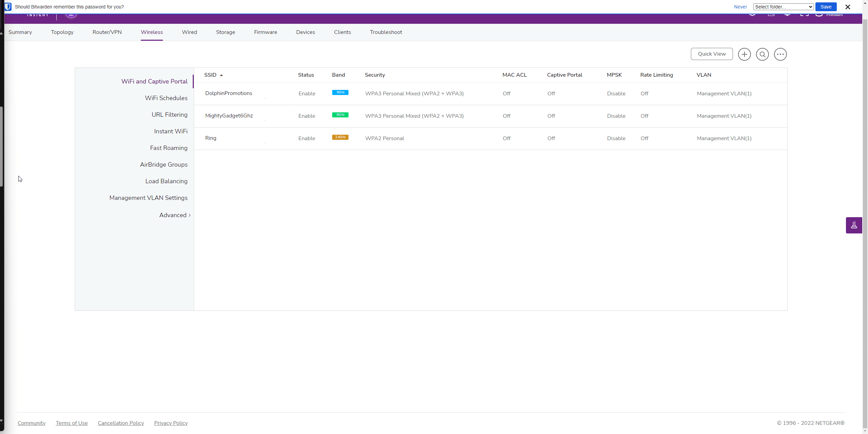Viewport: 868px width, 434px height.
Task: Click the 6GHz band badge for MightyGadget6Ghz
Action: click(340, 115)
